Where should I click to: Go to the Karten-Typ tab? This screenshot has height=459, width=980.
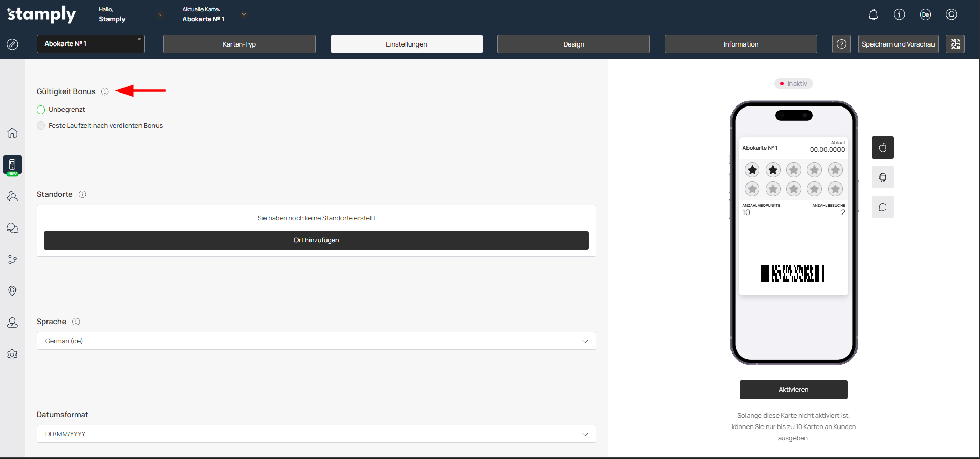239,44
